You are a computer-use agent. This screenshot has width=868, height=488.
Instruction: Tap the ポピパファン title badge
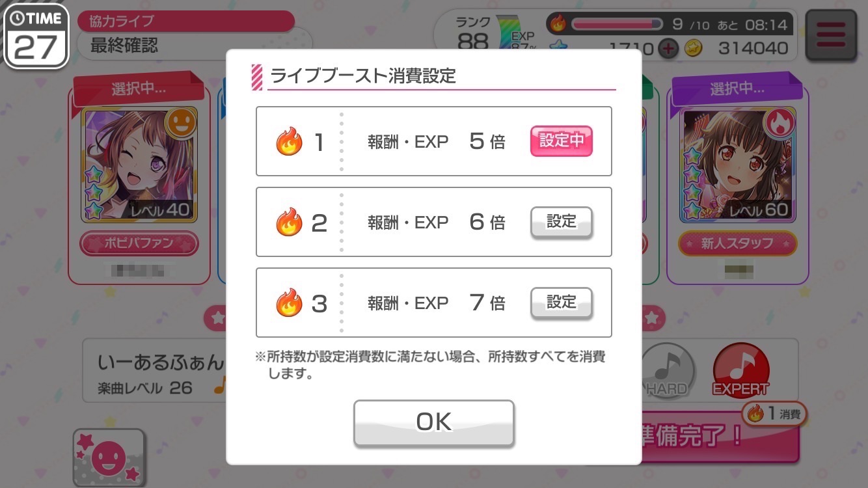tap(139, 244)
